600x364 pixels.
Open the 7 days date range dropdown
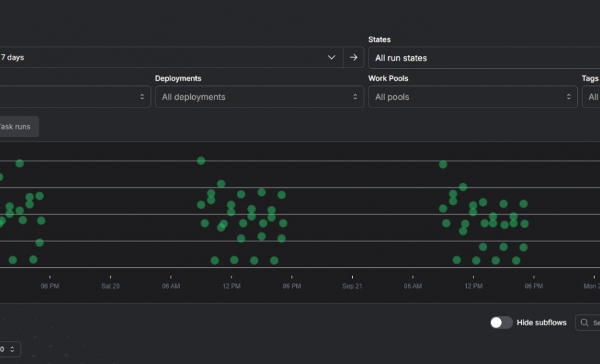[164, 57]
